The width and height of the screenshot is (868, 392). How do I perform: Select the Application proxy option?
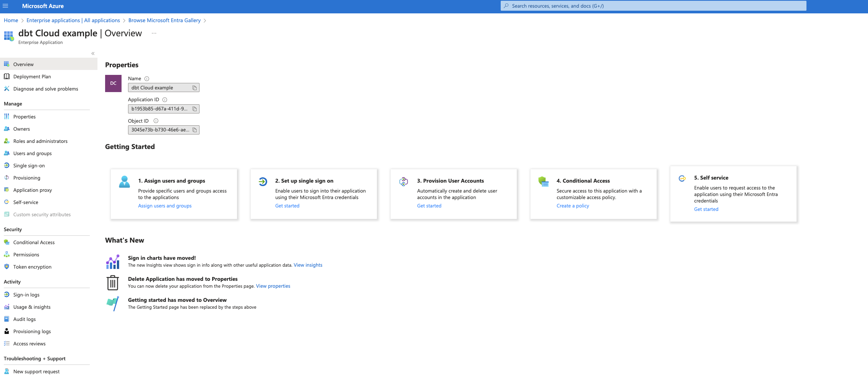coord(32,190)
